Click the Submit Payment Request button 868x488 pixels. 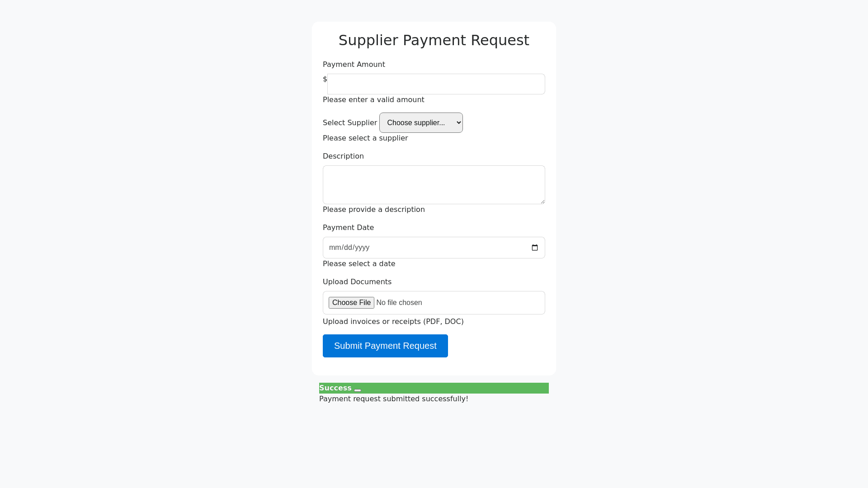click(x=385, y=346)
